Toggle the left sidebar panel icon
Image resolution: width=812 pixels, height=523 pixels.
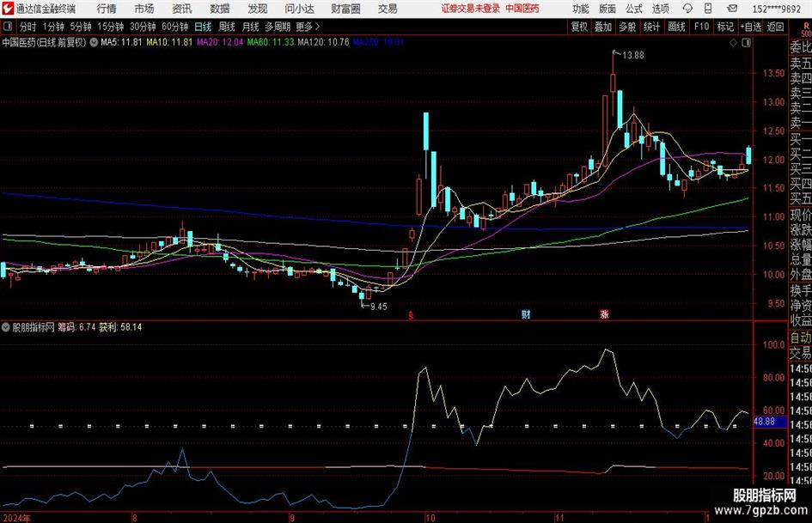tap(7, 27)
